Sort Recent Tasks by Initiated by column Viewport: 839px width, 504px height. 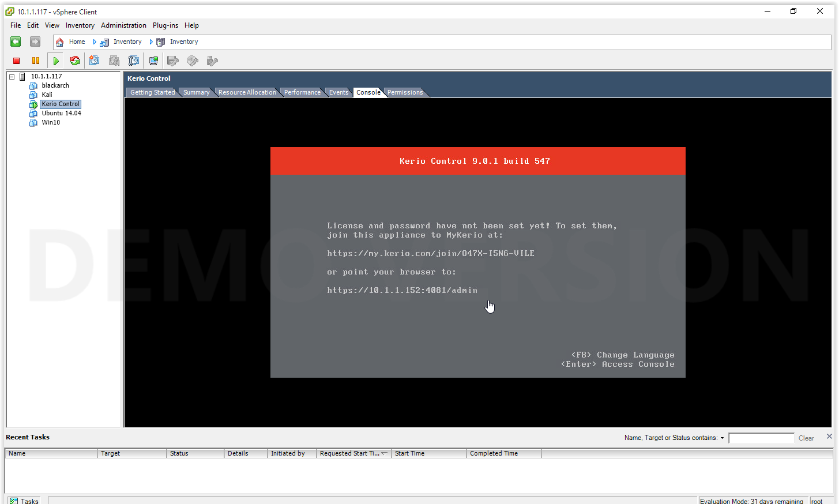pyautogui.click(x=292, y=453)
